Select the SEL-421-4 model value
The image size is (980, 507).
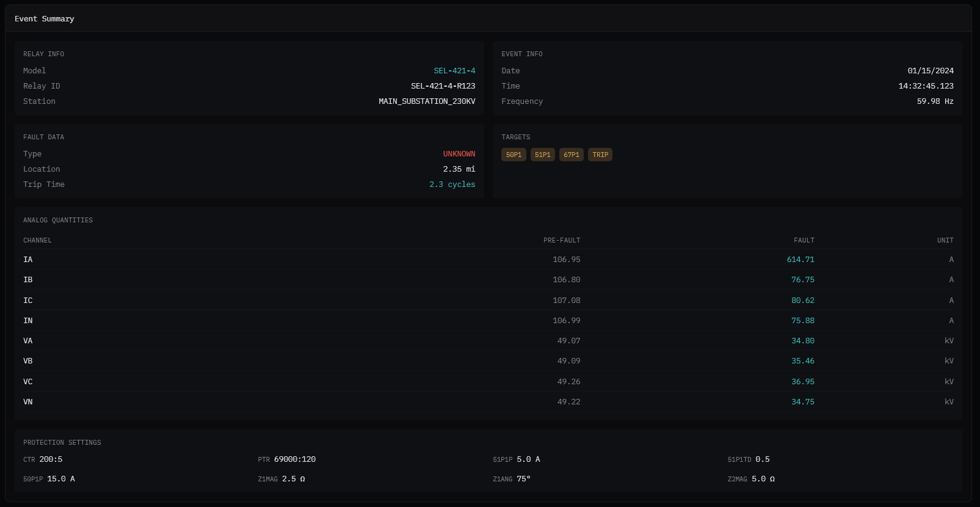pos(454,71)
